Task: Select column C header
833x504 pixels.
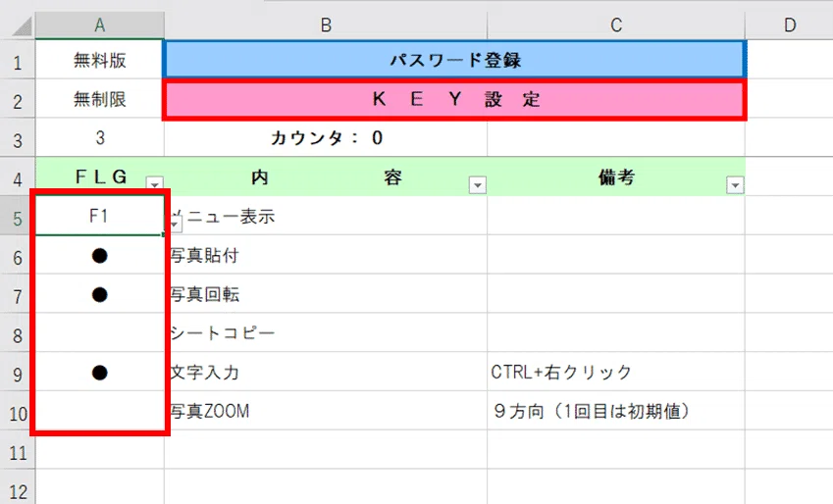Action: [616, 25]
